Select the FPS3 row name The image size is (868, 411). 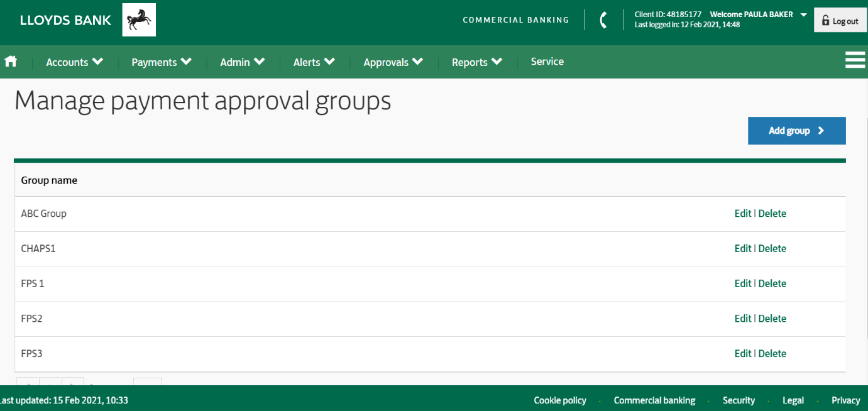pyautogui.click(x=31, y=354)
